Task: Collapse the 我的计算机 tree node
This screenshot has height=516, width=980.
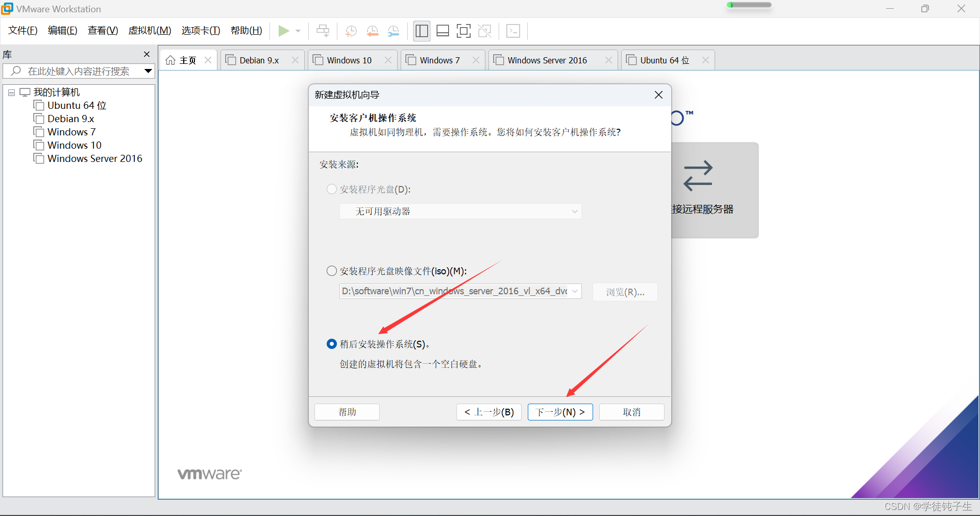Action: pos(11,93)
